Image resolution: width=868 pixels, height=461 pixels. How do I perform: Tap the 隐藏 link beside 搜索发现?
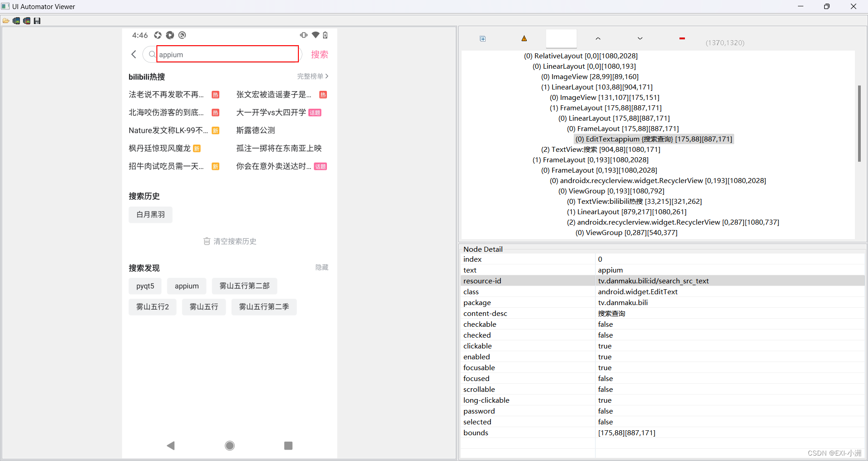pos(322,268)
